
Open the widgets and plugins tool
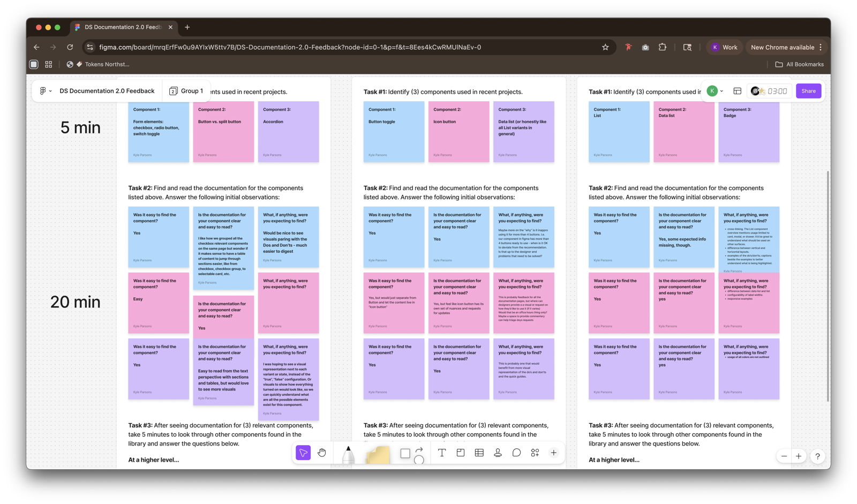click(535, 453)
